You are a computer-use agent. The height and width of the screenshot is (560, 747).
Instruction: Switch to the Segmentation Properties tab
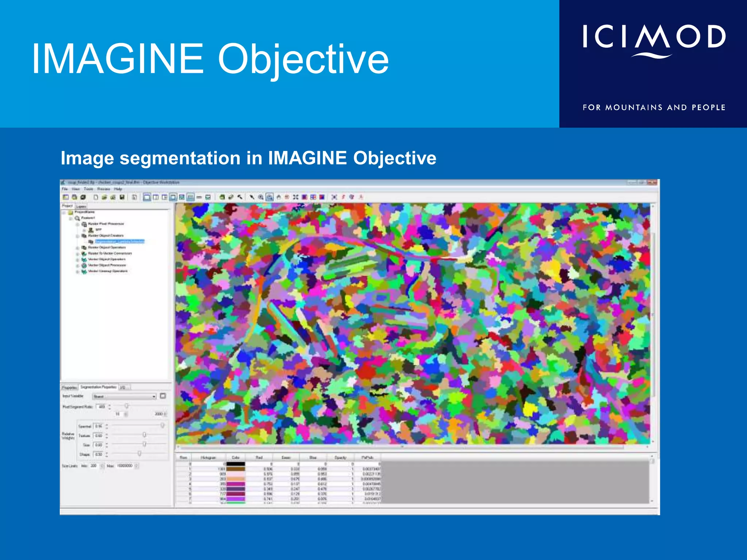pos(98,387)
